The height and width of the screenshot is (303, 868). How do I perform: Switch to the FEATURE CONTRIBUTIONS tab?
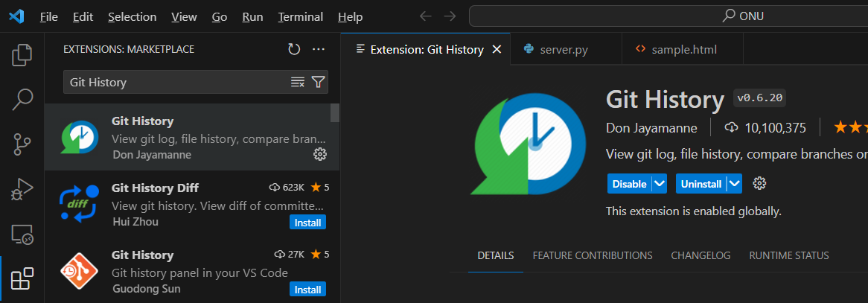click(593, 255)
